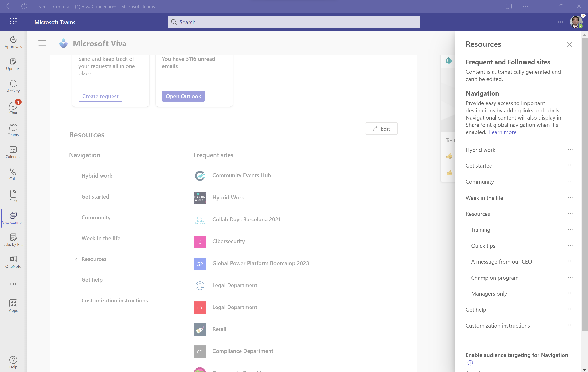Open ellipsis menu for Champion program

570,277
